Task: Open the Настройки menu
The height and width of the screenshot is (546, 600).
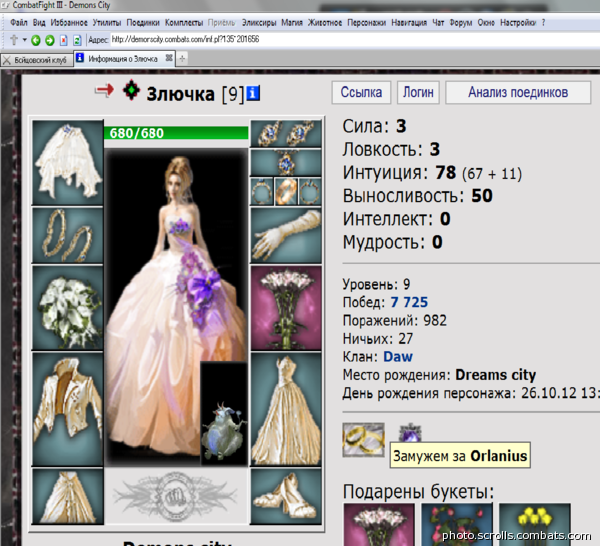Action: (x=518, y=23)
